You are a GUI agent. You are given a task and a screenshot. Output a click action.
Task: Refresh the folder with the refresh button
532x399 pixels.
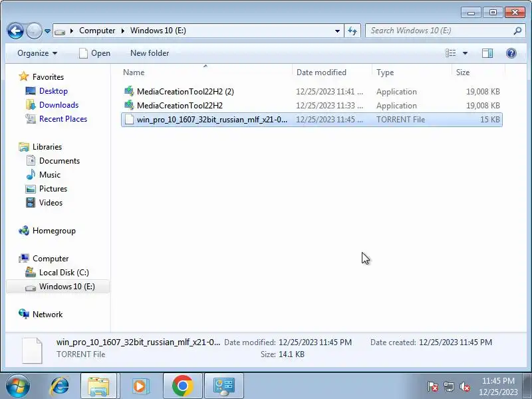coord(352,31)
